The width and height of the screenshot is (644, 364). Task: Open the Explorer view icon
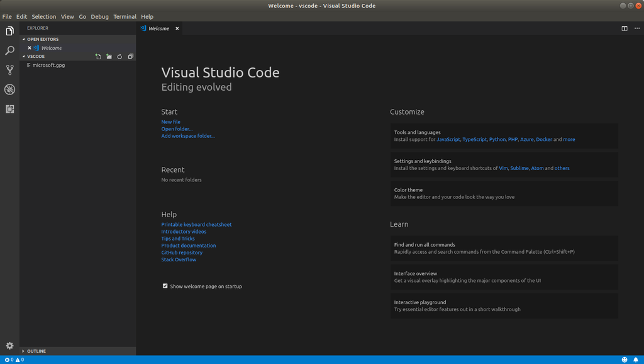tap(9, 30)
